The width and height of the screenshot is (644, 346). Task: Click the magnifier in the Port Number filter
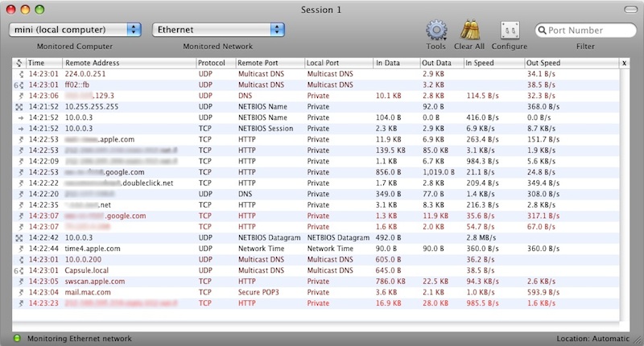(543, 30)
